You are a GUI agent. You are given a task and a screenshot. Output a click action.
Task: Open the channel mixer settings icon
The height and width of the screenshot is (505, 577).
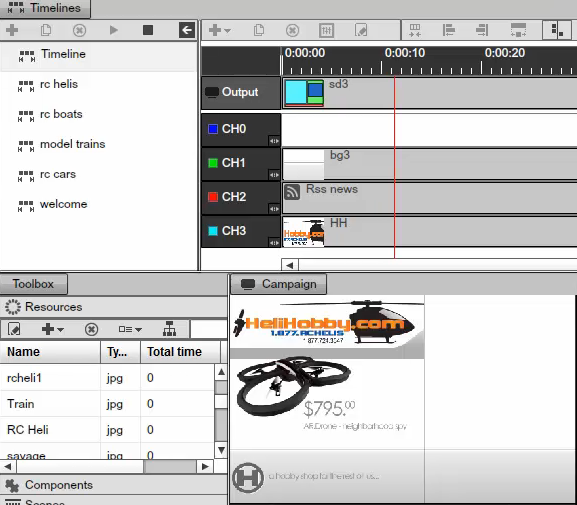click(x=326, y=30)
